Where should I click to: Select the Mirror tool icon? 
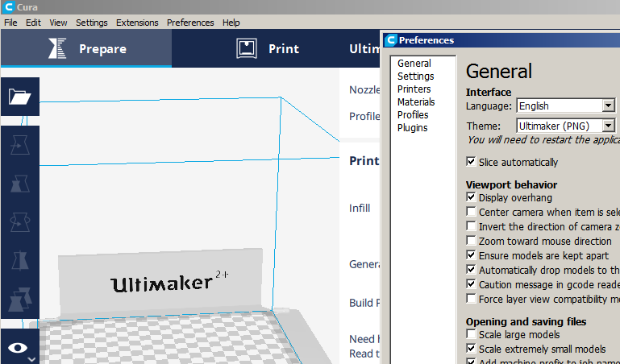tap(20, 261)
